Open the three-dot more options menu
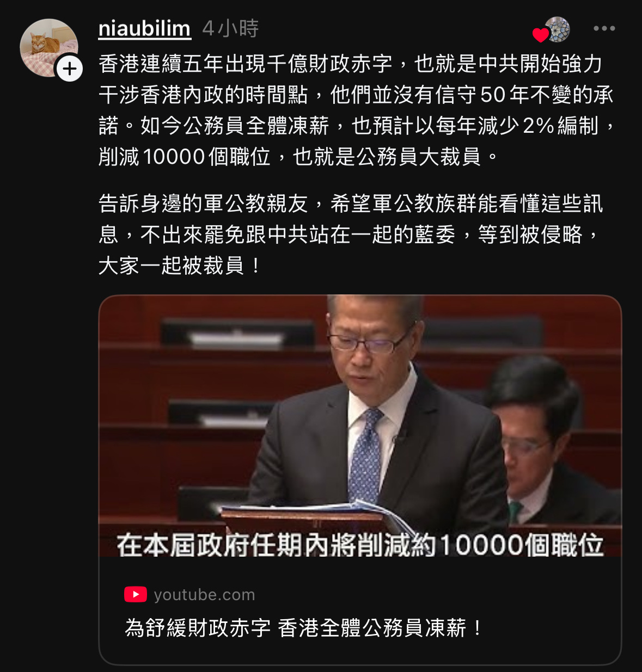 [x=604, y=28]
